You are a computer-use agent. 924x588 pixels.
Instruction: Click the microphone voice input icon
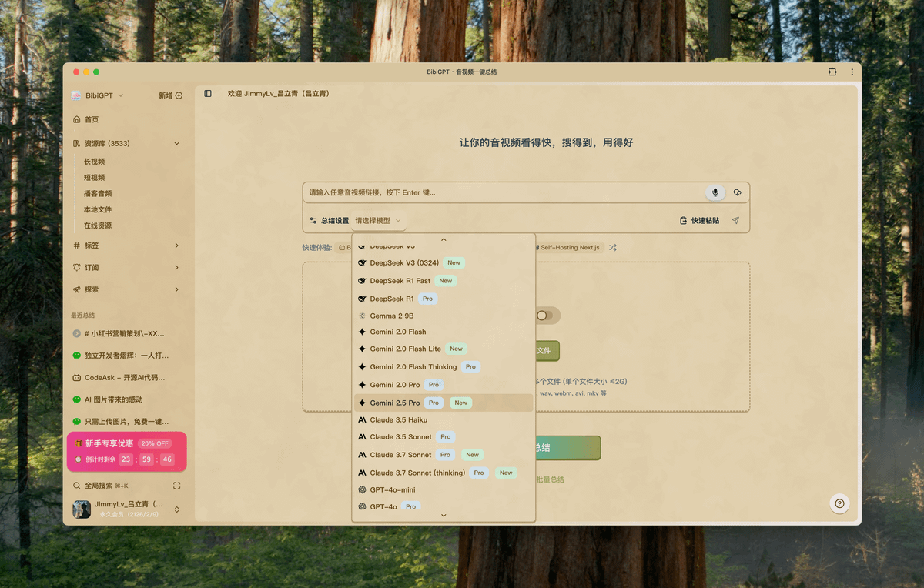715,192
